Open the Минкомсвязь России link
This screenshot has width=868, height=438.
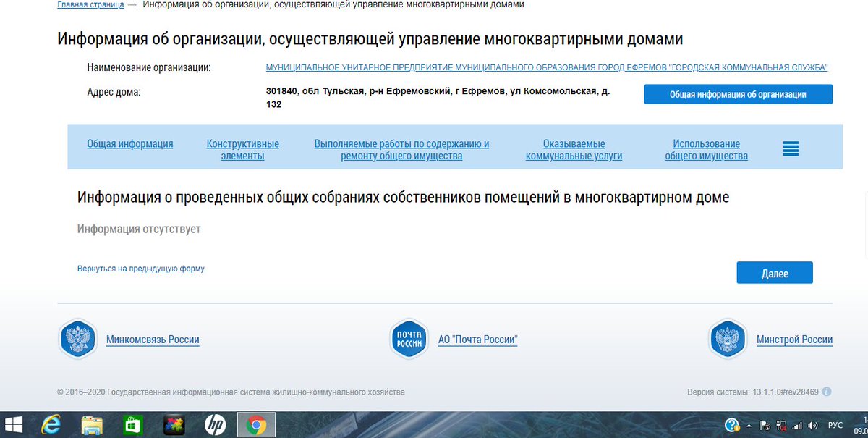tap(153, 340)
